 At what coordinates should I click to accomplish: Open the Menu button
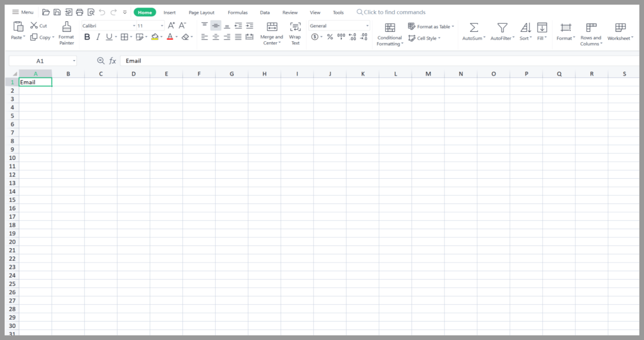click(23, 12)
